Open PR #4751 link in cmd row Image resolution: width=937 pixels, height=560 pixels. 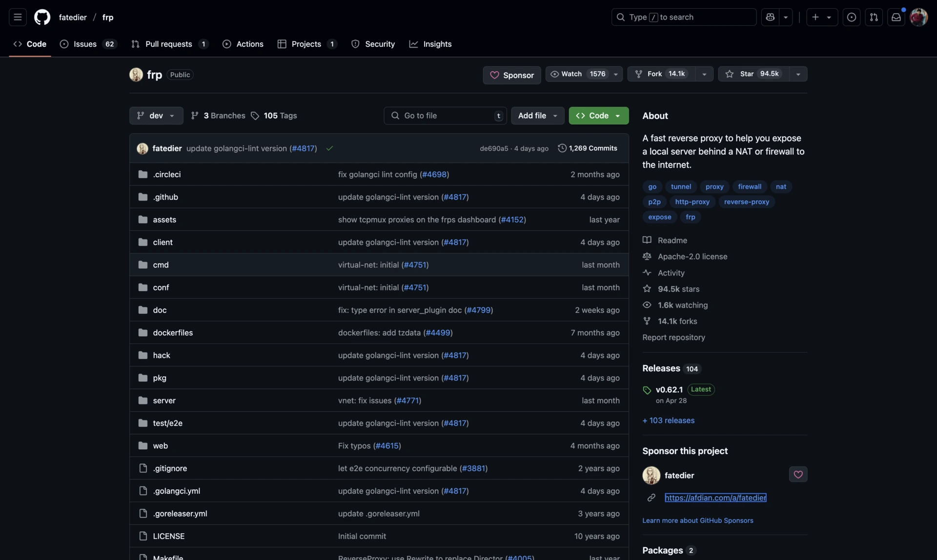(415, 265)
